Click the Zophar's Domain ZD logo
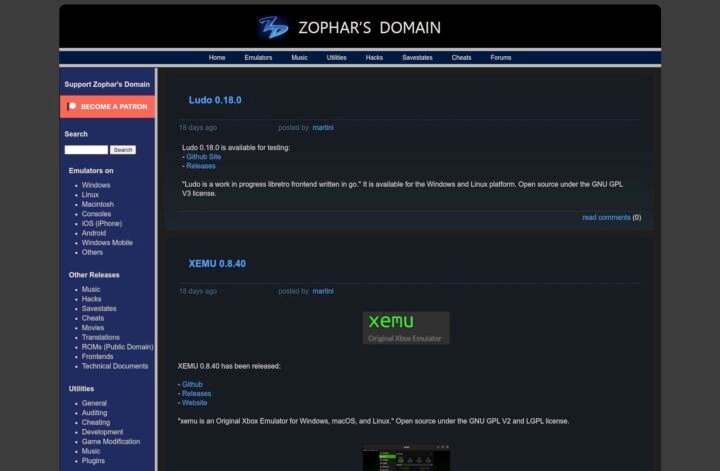720x471 pixels. (274, 28)
